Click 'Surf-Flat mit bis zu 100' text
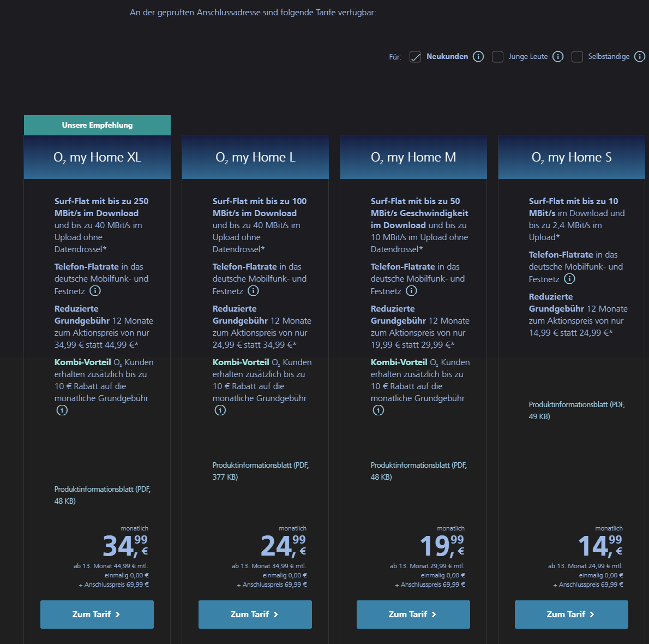This screenshot has height=644, width=649. 260,201
